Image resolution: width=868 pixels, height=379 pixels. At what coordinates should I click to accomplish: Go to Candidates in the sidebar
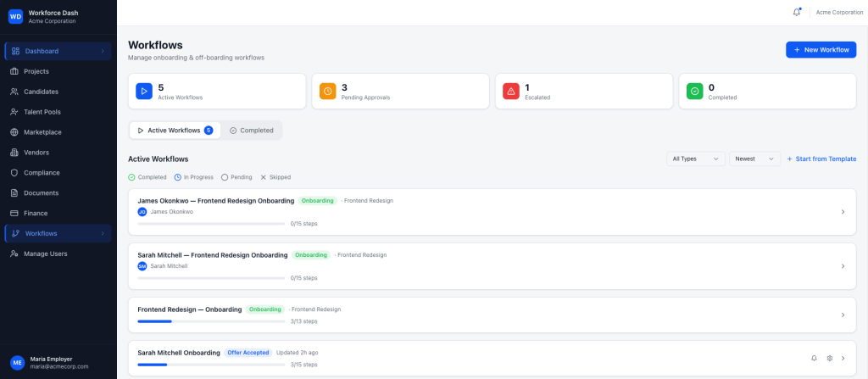(x=41, y=92)
